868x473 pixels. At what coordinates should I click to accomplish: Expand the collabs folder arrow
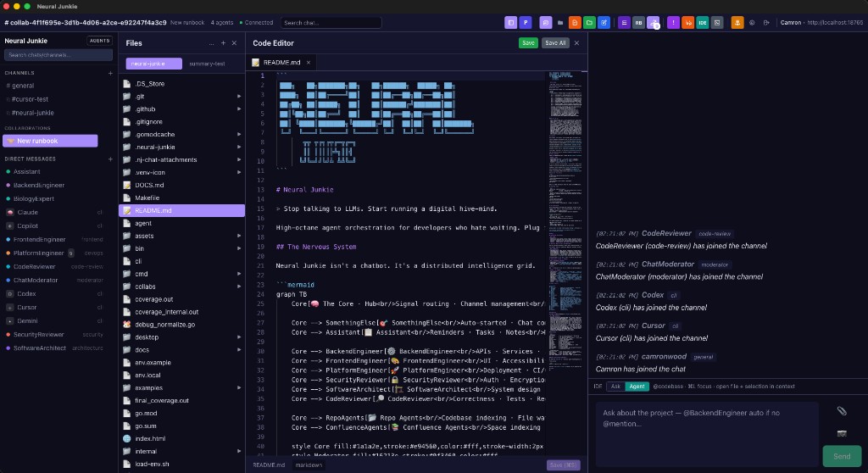(239, 287)
